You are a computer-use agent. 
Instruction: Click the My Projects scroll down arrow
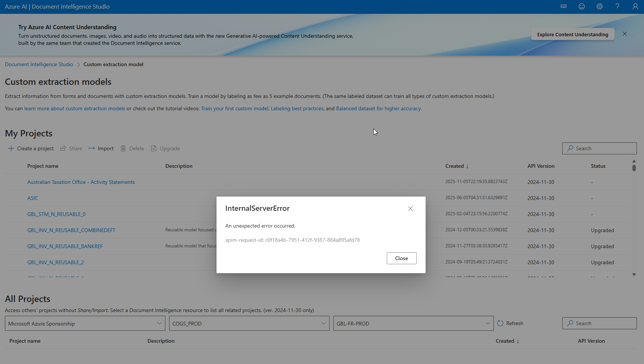pyautogui.click(x=634, y=274)
